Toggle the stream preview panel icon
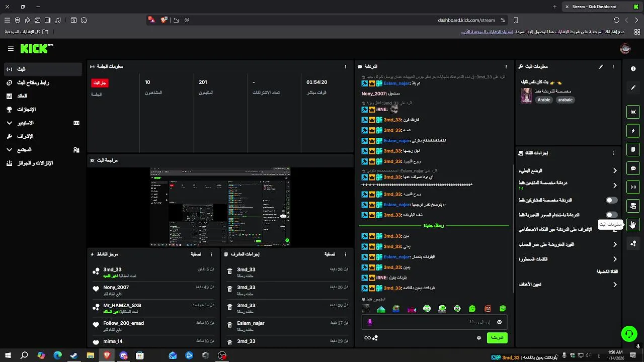Image resolution: width=644 pixels, height=362 pixels. click(x=633, y=112)
